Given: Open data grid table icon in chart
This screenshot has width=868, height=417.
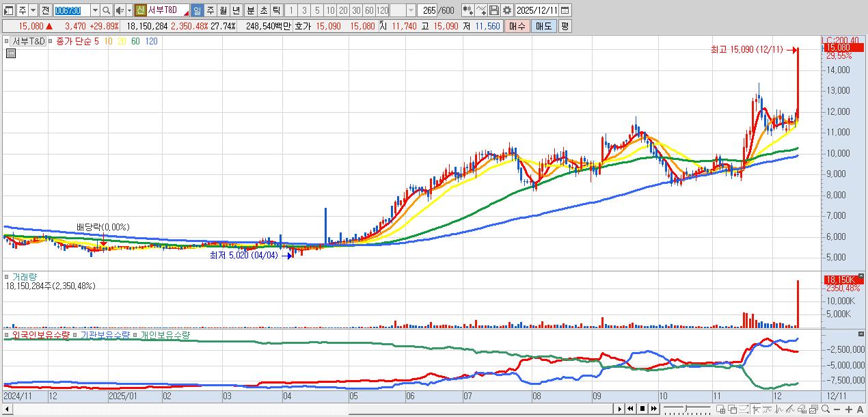Looking at the screenshot, I should click(x=11, y=53).
